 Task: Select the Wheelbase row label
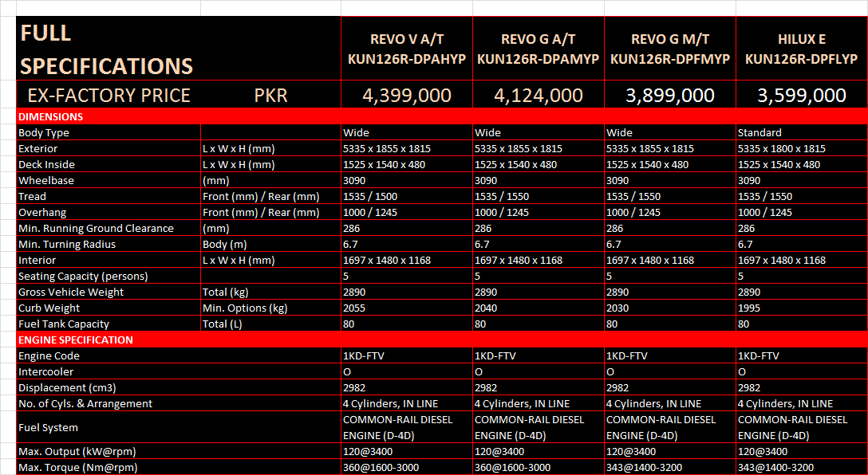click(108, 180)
